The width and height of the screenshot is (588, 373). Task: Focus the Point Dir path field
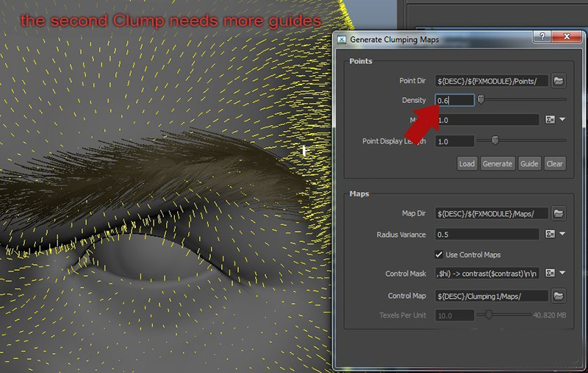[x=491, y=81]
